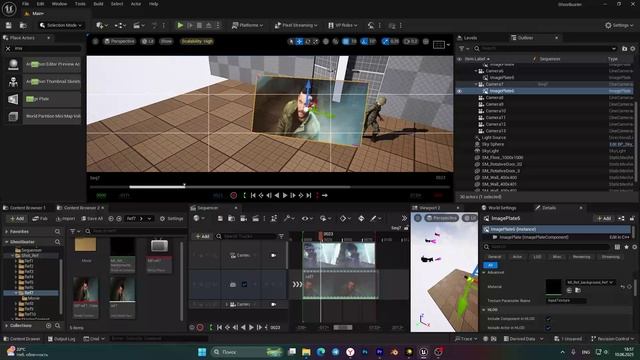640x360 pixels.
Task: Click the Import button in Content Browser
Action: (x=65, y=219)
